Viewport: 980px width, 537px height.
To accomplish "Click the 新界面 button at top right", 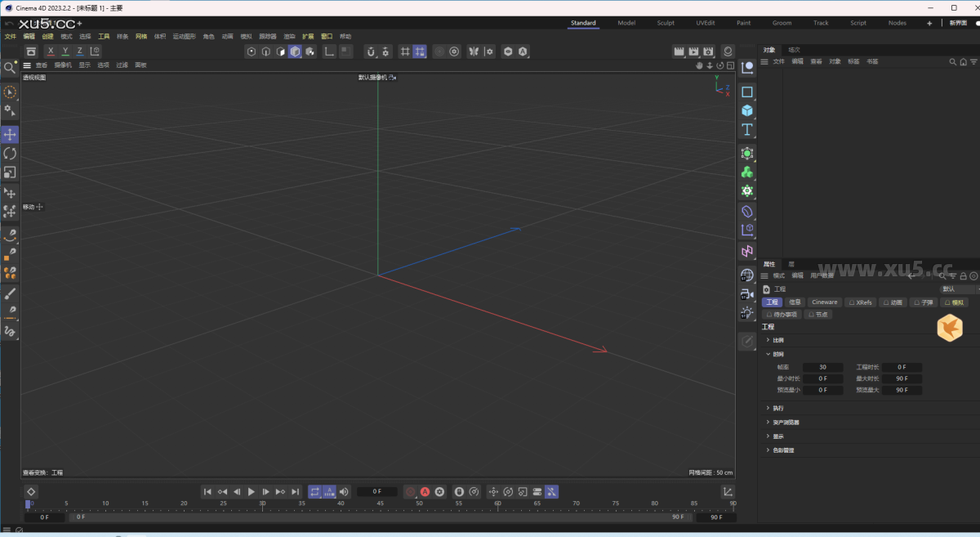I will coord(959,22).
